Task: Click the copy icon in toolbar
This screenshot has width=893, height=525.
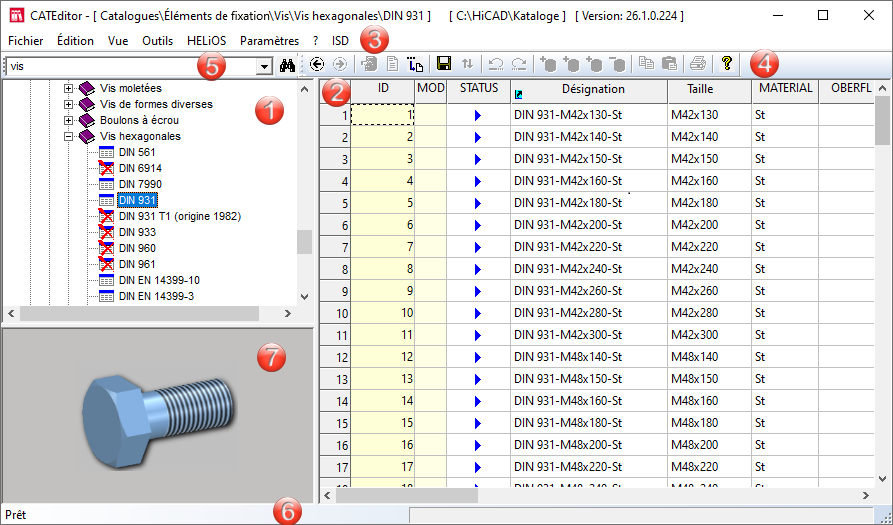Action: point(647,64)
